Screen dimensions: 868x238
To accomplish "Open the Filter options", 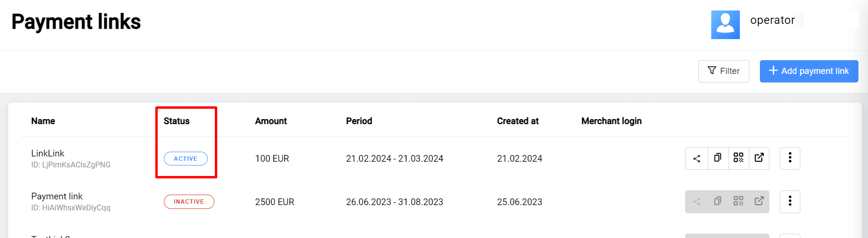I will (x=724, y=71).
